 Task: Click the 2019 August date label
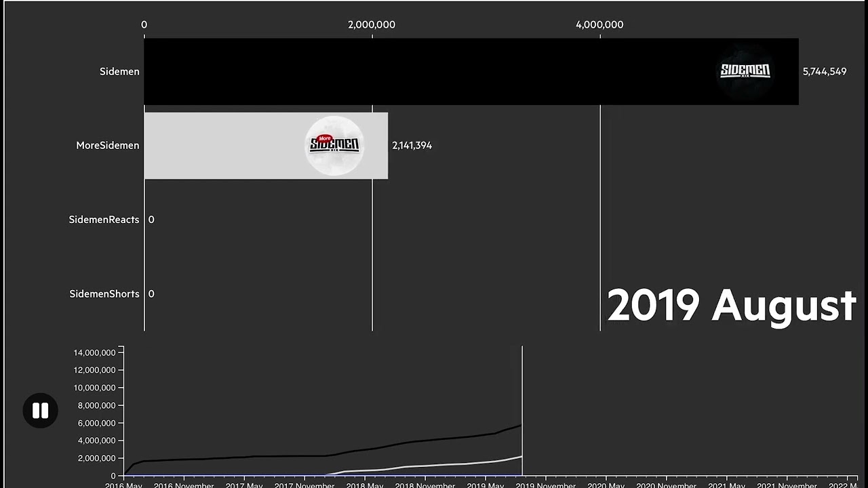tap(732, 305)
